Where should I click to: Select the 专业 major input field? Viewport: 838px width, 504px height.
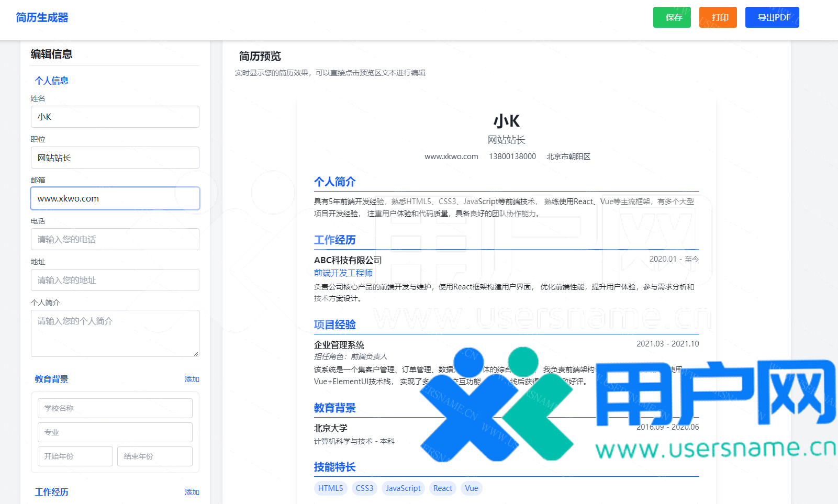[115, 432]
